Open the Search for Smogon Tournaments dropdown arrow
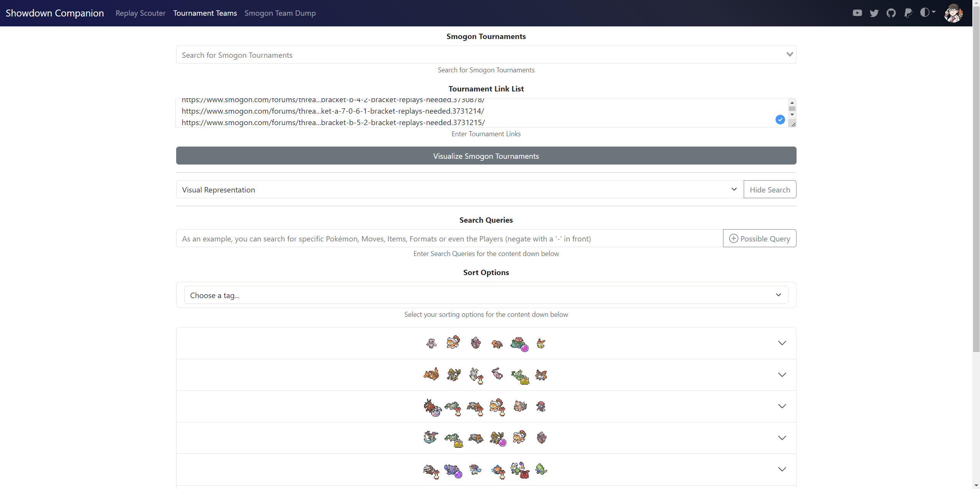980x489 pixels. tap(789, 54)
